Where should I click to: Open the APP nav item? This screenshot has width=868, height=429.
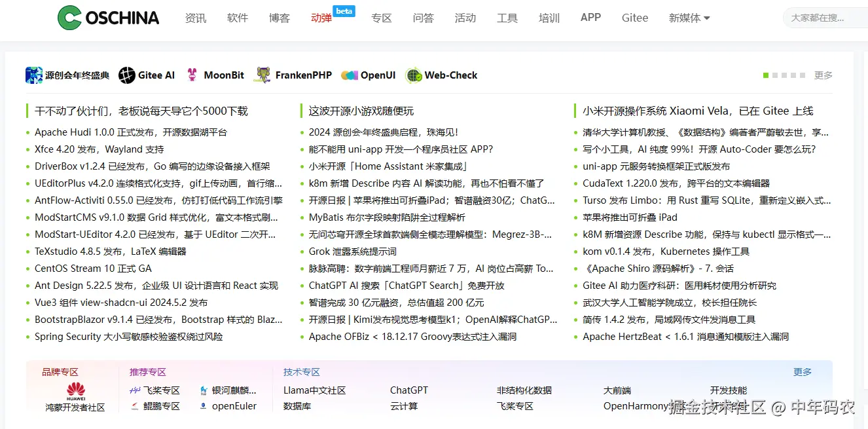590,18
